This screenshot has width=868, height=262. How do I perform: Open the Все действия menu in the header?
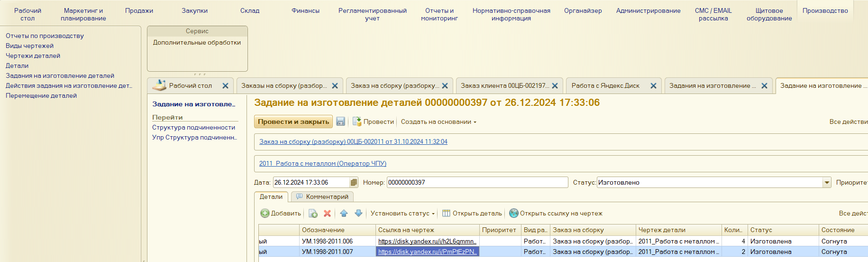point(849,122)
